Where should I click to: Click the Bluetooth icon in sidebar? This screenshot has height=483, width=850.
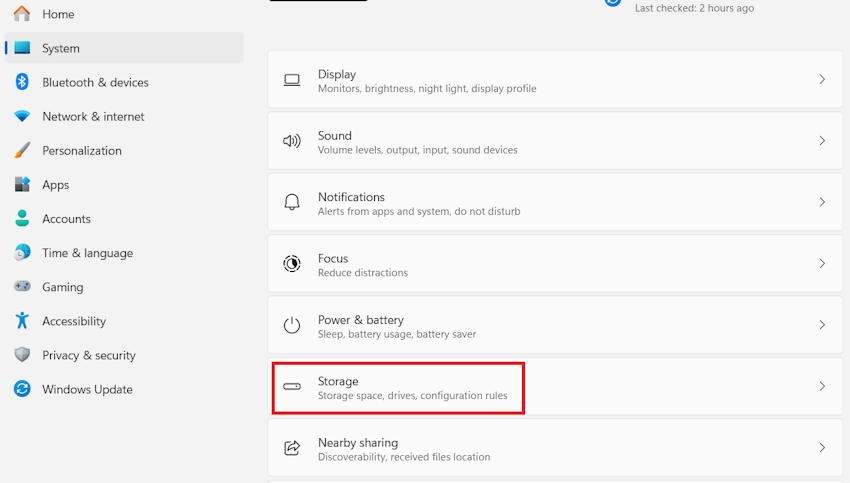tap(22, 82)
